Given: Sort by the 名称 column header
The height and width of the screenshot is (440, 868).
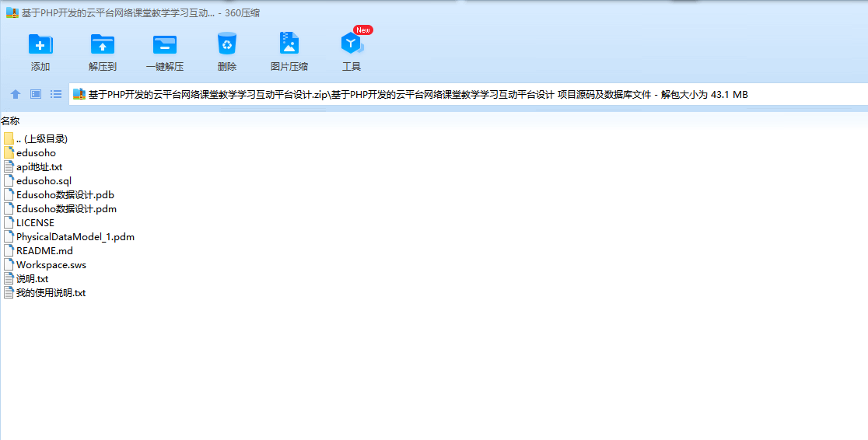Looking at the screenshot, I should 11,120.
